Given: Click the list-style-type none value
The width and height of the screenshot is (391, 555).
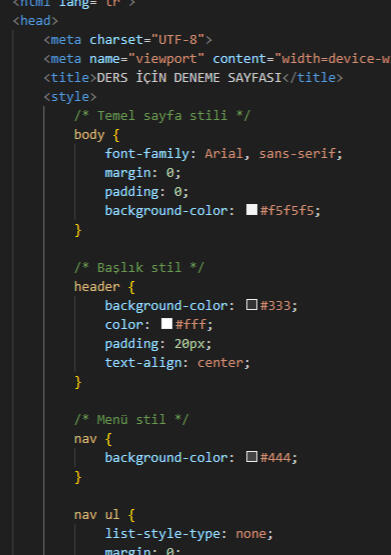Looking at the screenshot, I should coord(251,534).
